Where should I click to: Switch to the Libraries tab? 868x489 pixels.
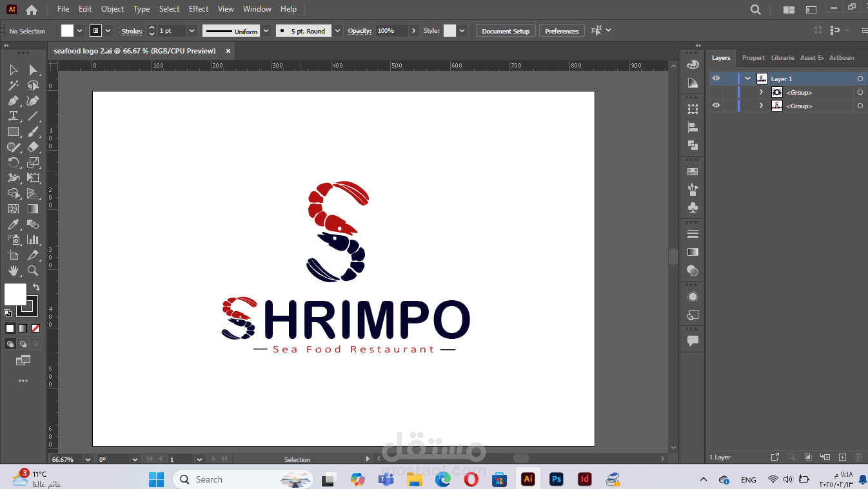tap(782, 57)
